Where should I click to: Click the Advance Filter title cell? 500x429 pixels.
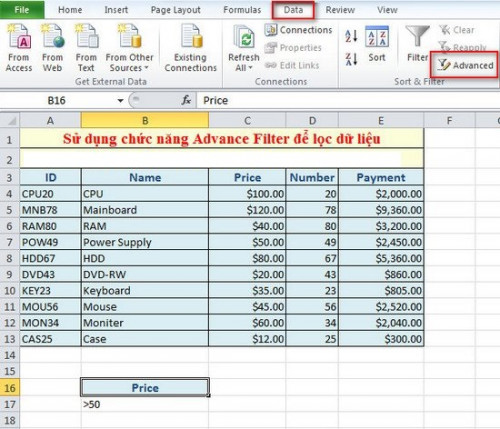click(x=222, y=139)
